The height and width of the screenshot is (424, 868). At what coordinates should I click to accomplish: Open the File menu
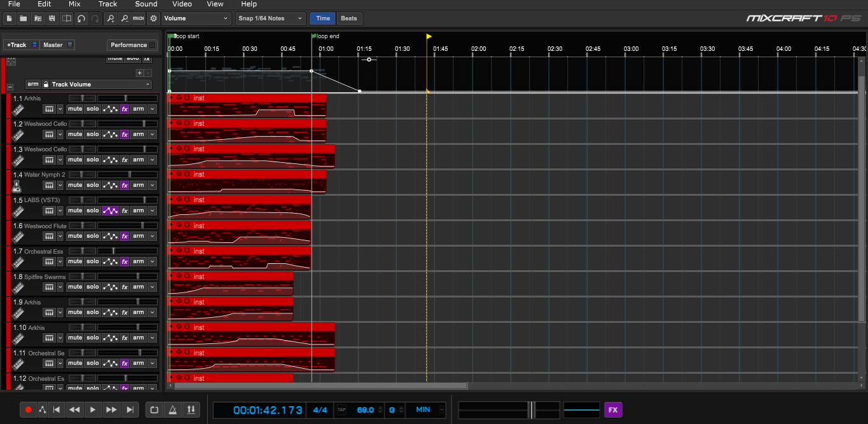click(x=14, y=4)
